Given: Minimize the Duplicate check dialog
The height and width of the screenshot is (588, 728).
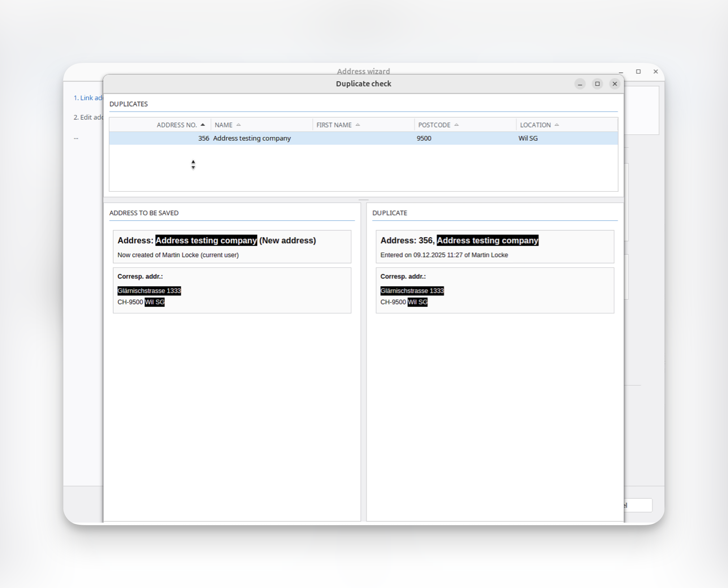Looking at the screenshot, I should click(x=580, y=84).
